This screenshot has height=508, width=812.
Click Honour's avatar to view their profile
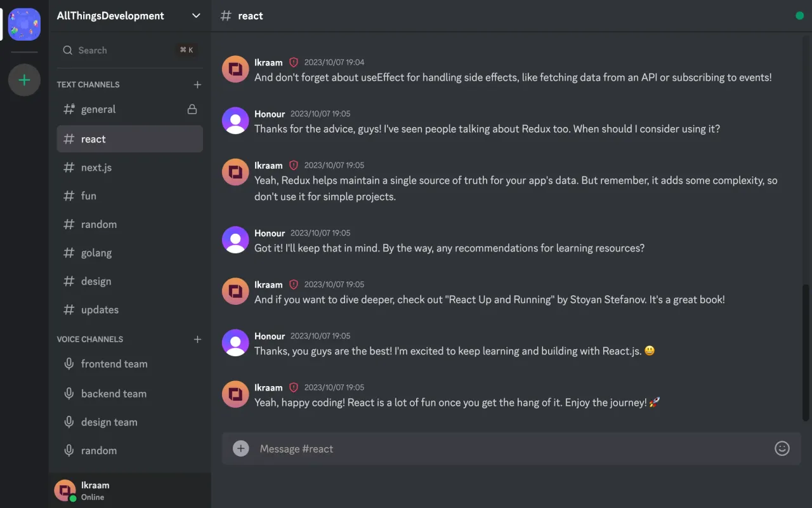[235, 120]
